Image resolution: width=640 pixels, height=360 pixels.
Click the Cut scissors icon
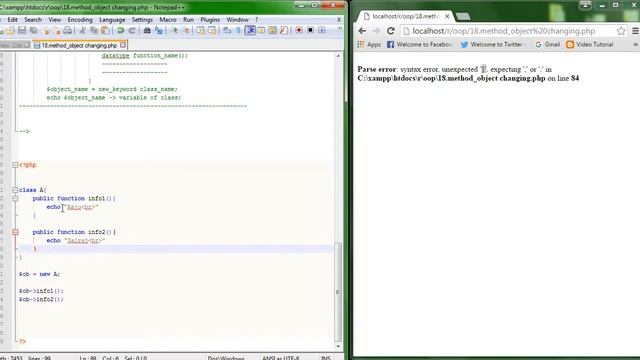[x=82, y=31]
